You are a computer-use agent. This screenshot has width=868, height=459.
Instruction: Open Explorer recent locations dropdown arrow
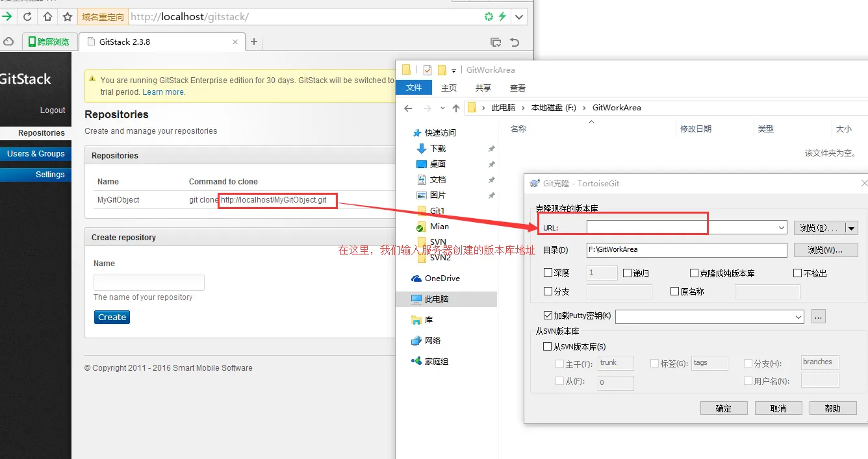pyautogui.click(x=442, y=108)
